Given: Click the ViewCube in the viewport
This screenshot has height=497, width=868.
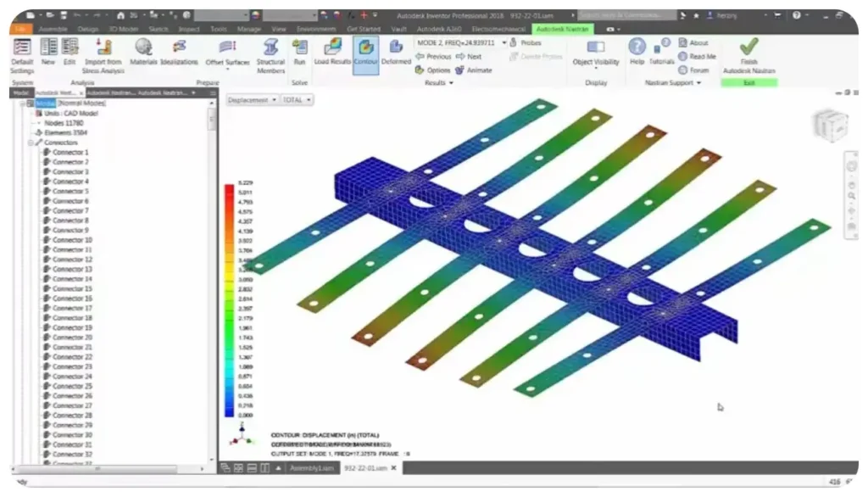Looking at the screenshot, I should (x=831, y=126).
